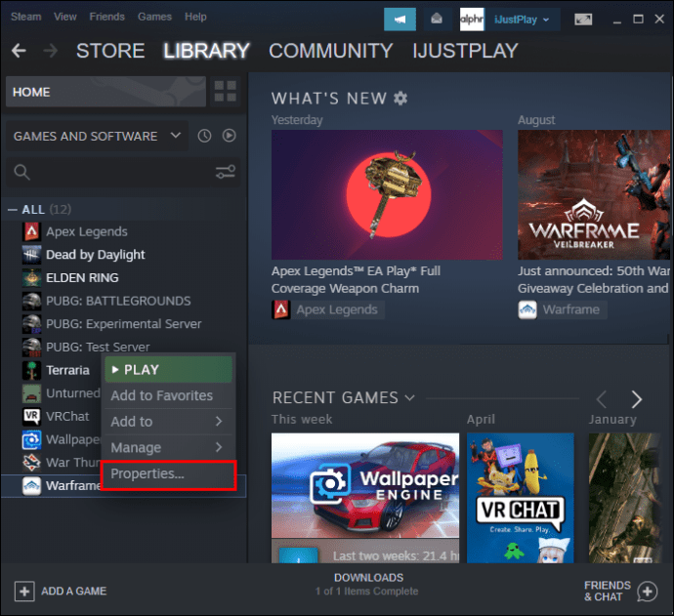Click the ELDEN RING game icon
Screen dimensions: 674x616
pos(31,278)
